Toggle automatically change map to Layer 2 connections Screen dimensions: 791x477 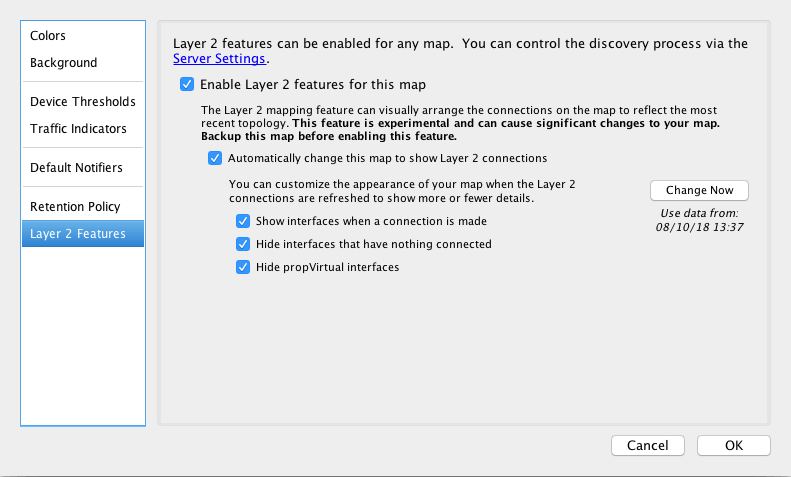click(x=215, y=158)
